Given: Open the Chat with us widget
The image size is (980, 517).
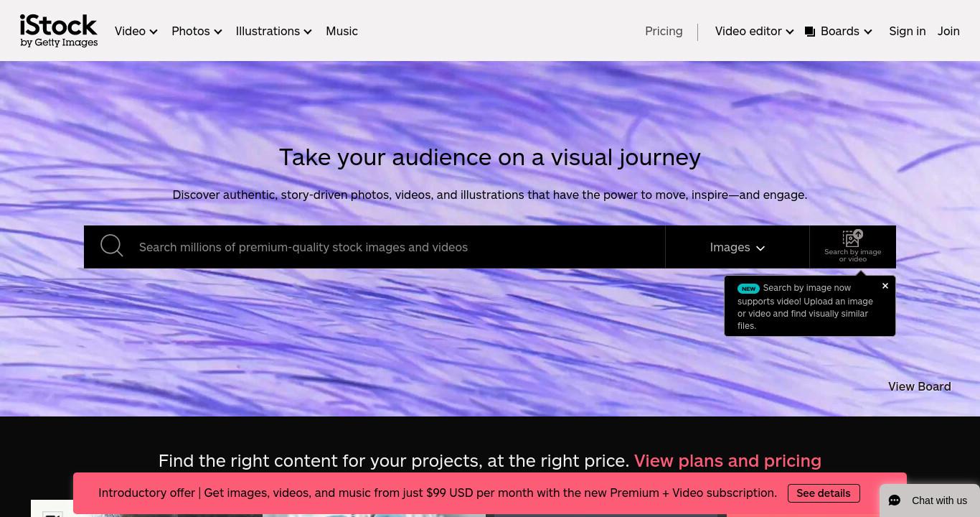Looking at the screenshot, I should coord(930,500).
